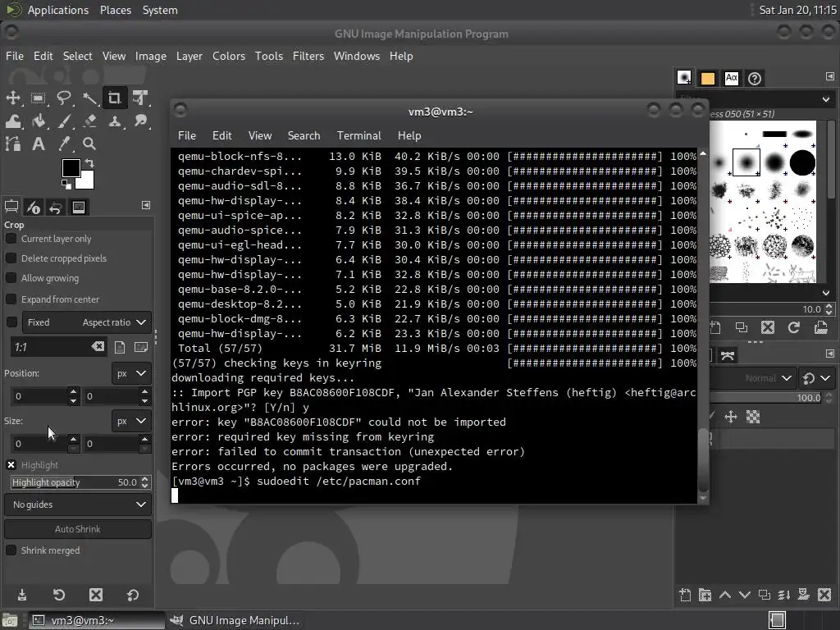Delete brush icon below brush grid
Image resolution: width=840 pixels, height=630 pixels.
click(768, 327)
